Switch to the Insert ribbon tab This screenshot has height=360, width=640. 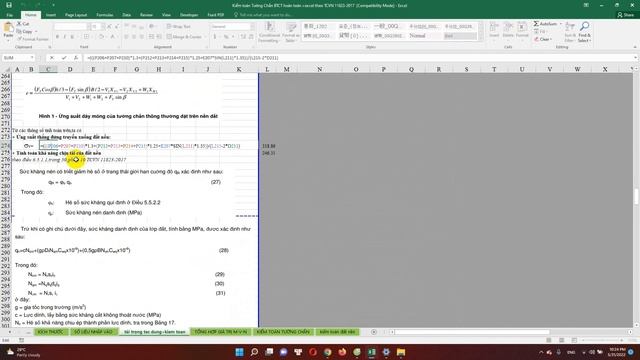pos(51,15)
